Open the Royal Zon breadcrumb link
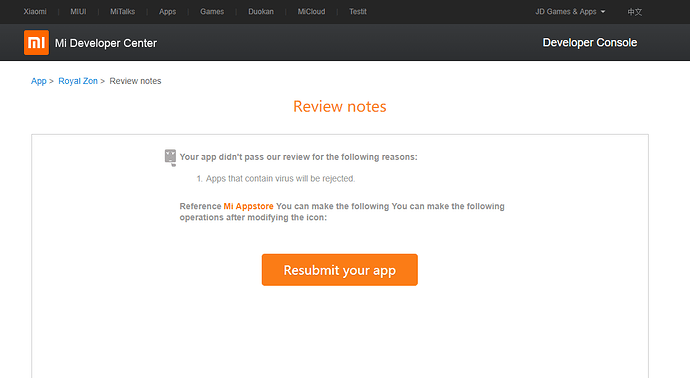This screenshot has height=378, width=690. (78, 81)
